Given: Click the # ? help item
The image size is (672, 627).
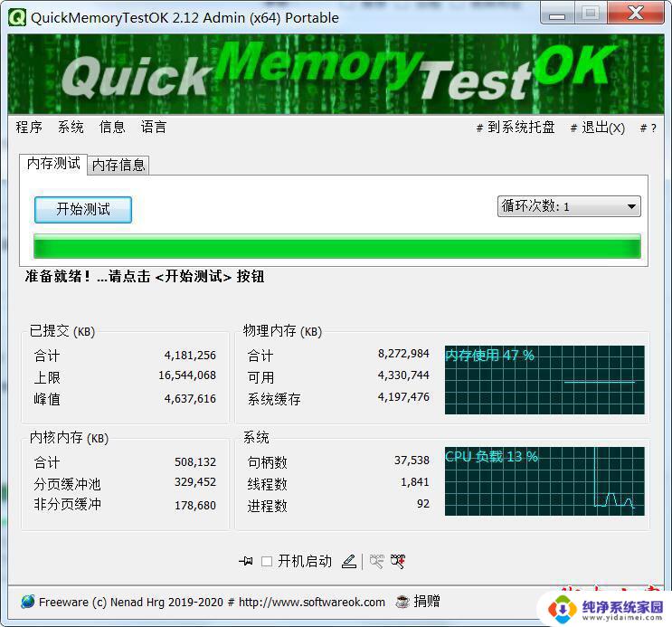Looking at the screenshot, I should tap(648, 128).
